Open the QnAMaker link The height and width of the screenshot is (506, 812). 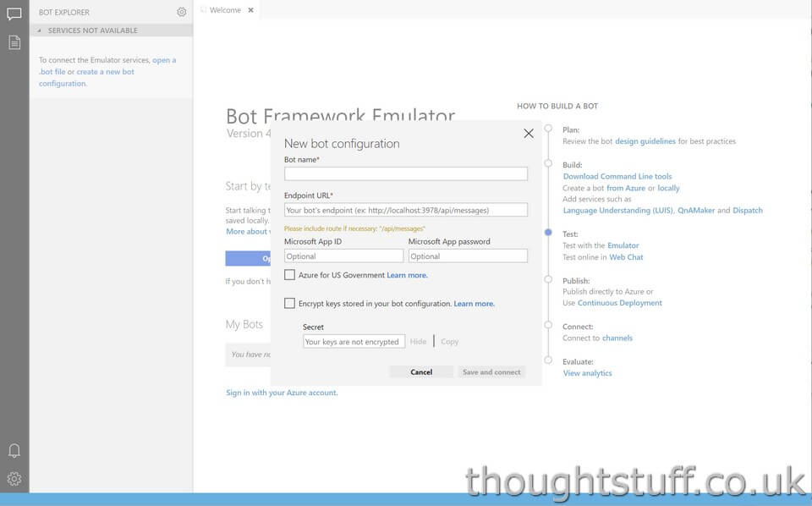coord(696,211)
